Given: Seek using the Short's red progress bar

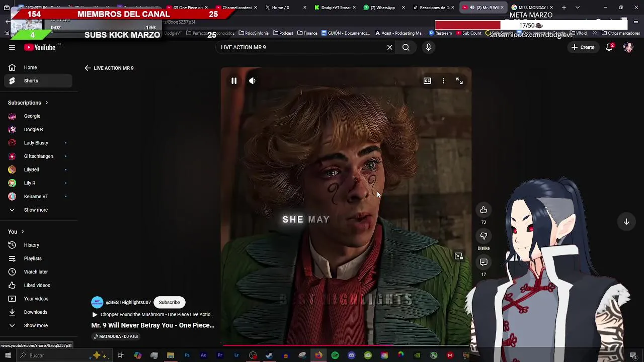Looking at the screenshot, I should coord(346,345).
